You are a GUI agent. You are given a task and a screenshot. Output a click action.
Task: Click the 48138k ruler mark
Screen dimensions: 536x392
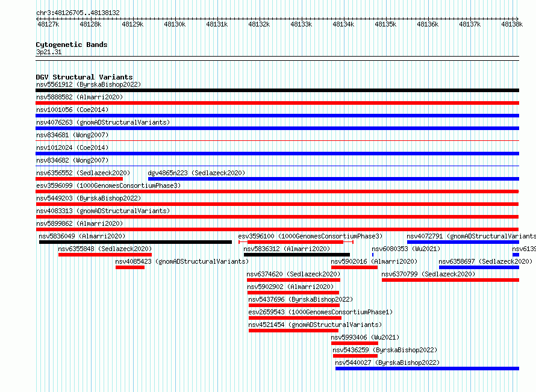(512, 24)
